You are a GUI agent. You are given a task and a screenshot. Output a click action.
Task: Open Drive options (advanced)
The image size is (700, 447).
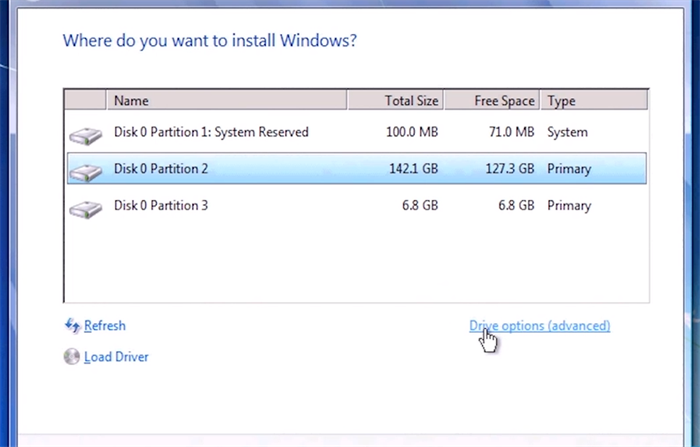pyautogui.click(x=539, y=326)
